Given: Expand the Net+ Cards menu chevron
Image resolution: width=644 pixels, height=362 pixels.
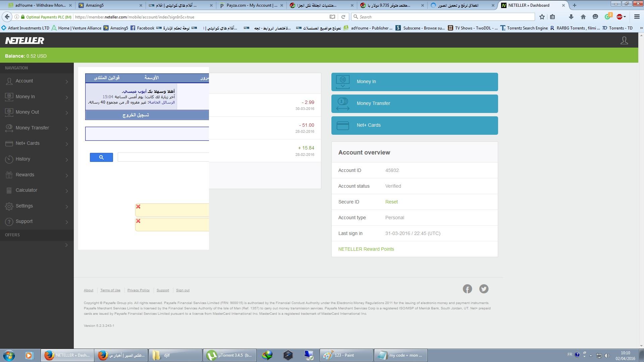Looking at the screenshot, I should [x=67, y=144].
